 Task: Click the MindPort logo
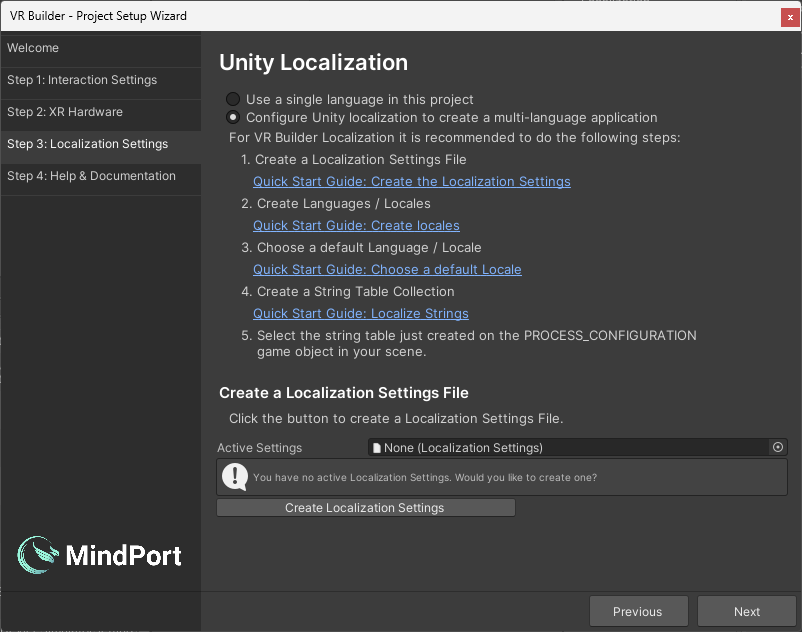tap(100, 555)
